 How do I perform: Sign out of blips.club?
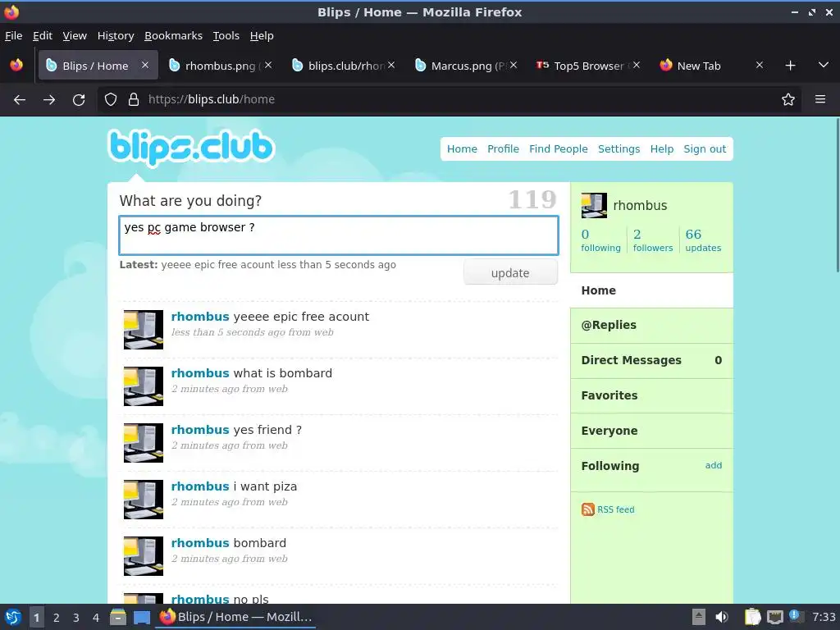(705, 149)
